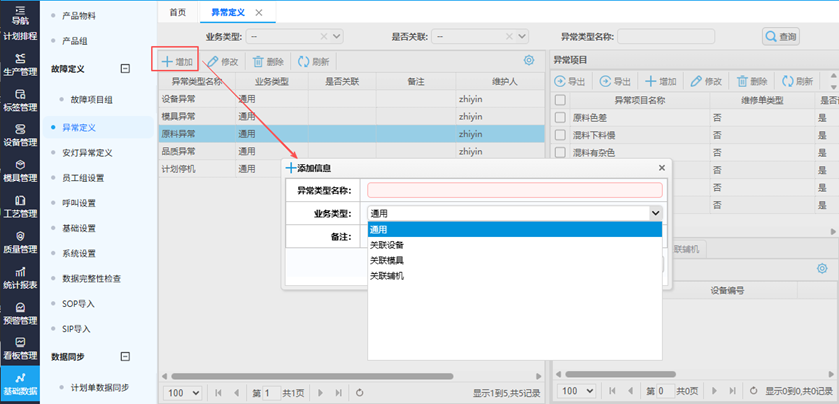Image resolution: width=839 pixels, height=404 pixels.
Task: Switch to the 首页 tab
Action: point(177,12)
